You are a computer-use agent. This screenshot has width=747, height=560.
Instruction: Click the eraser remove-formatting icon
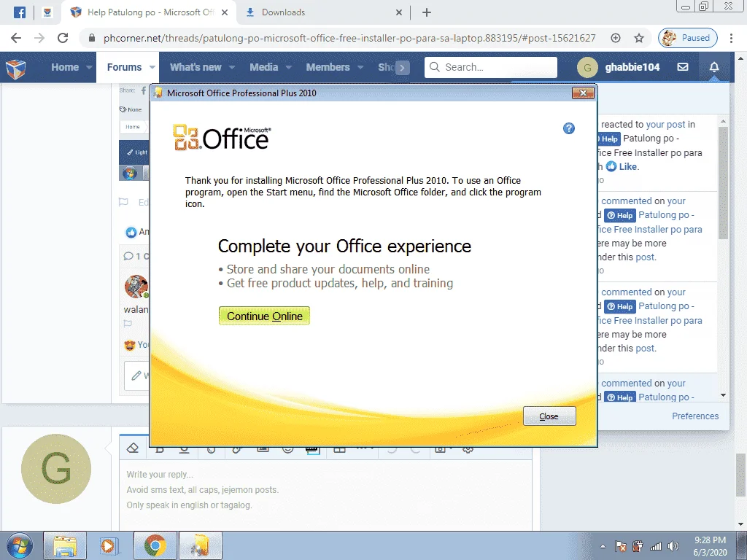click(x=133, y=448)
